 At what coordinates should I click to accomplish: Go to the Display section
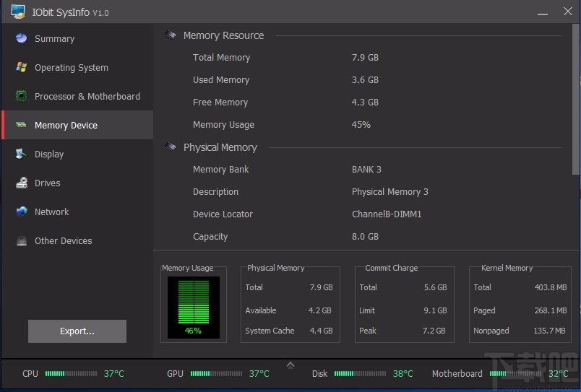click(77, 154)
